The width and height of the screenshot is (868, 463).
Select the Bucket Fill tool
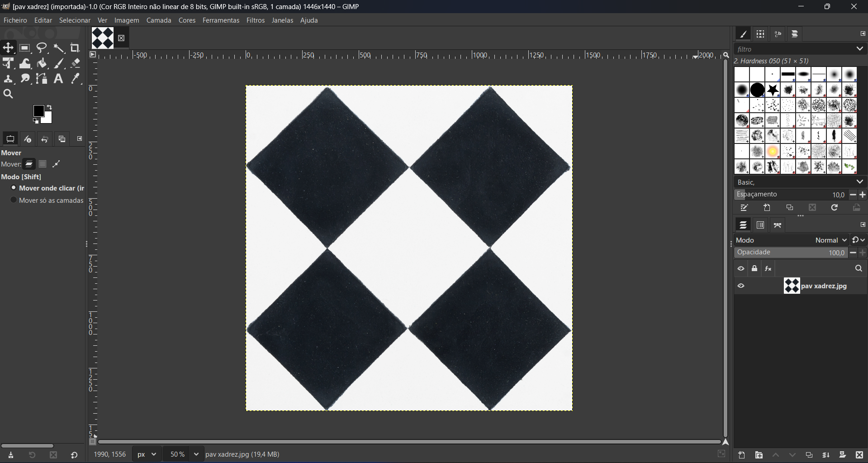[42, 63]
